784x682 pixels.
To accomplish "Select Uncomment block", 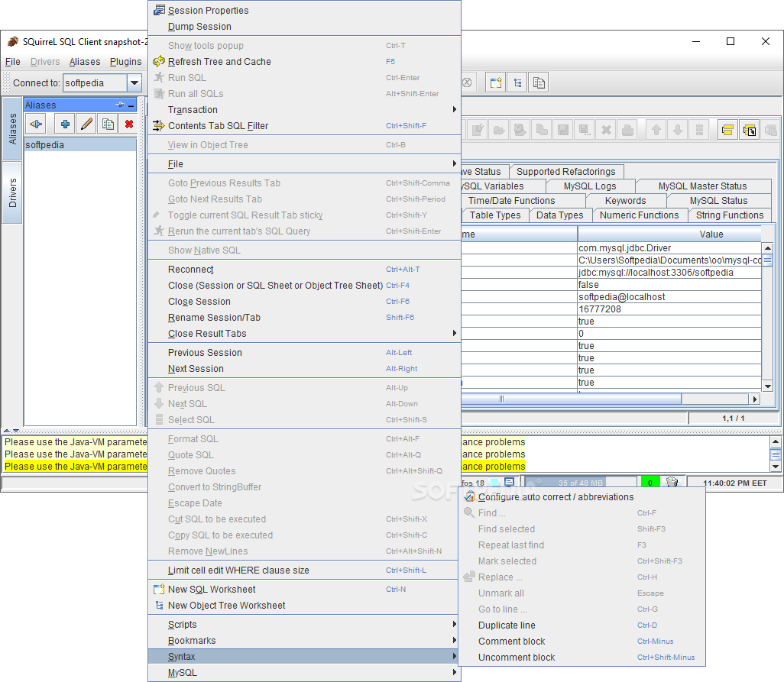I will tap(582, 657).
